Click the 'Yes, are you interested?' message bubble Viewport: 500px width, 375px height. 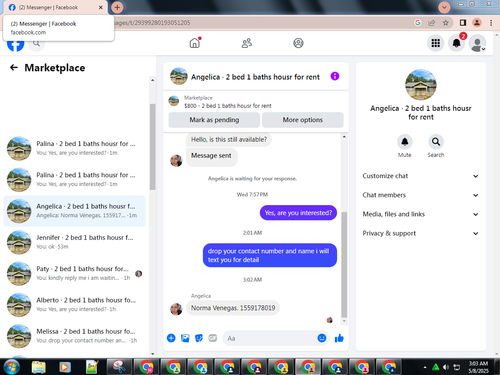298,213
